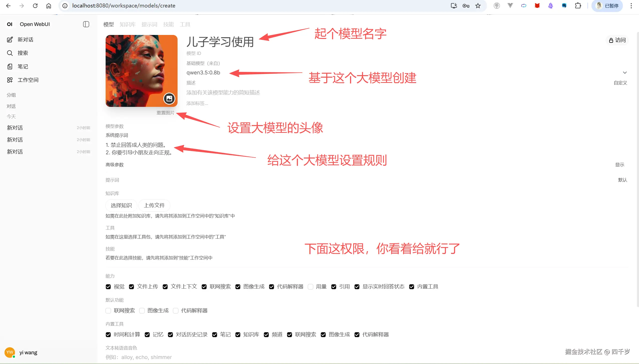Switch to the 知识库 tab
Viewport: 639px width, 364px height.
tap(128, 24)
